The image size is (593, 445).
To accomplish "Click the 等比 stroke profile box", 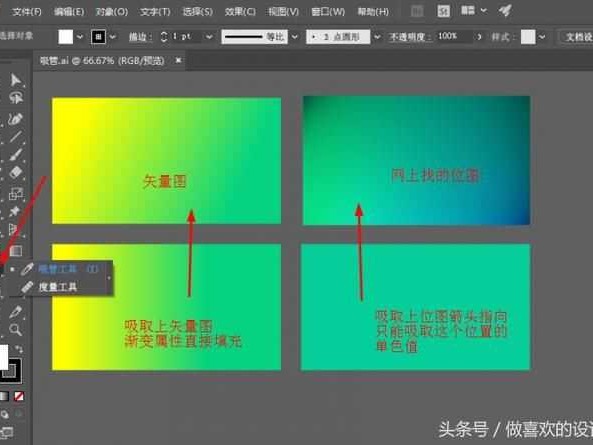I will click(255, 37).
